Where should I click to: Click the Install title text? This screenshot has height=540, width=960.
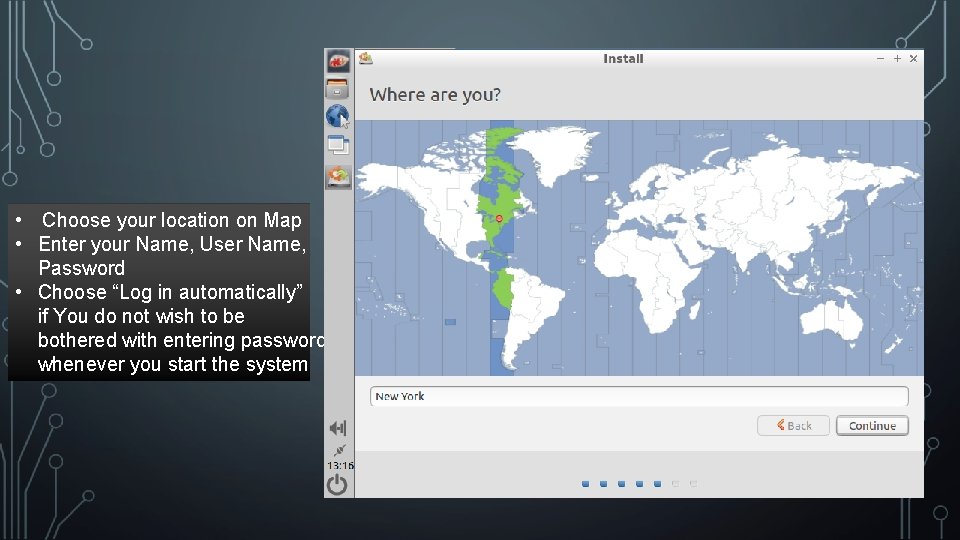[623, 59]
